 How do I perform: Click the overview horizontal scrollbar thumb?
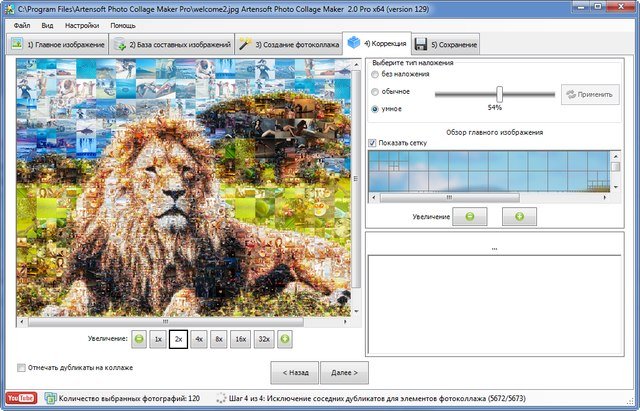[x=449, y=198]
